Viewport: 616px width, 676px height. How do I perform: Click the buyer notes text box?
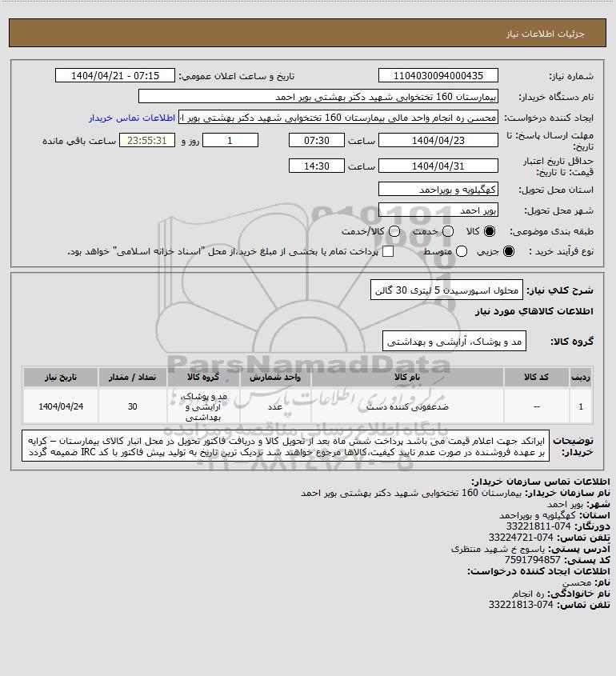point(286,446)
